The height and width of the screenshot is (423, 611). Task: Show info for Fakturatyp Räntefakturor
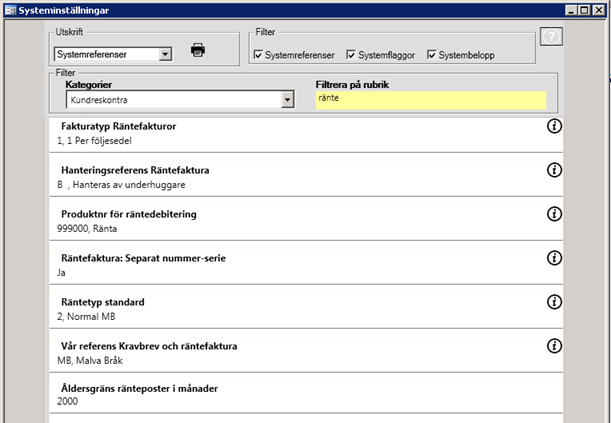pos(556,126)
